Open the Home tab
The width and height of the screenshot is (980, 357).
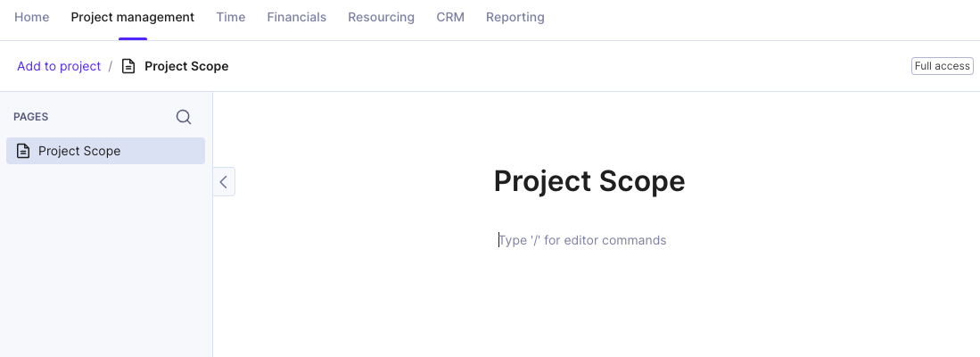32,18
